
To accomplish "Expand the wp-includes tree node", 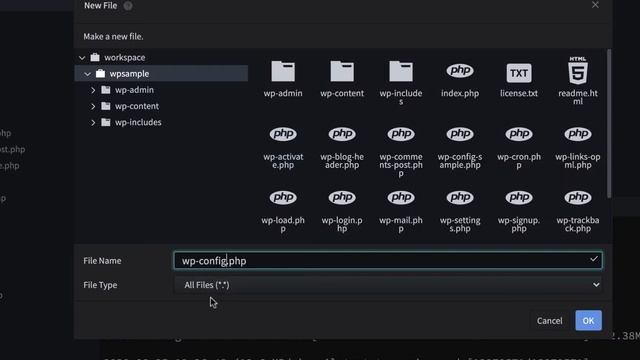I will pyautogui.click(x=93, y=122).
